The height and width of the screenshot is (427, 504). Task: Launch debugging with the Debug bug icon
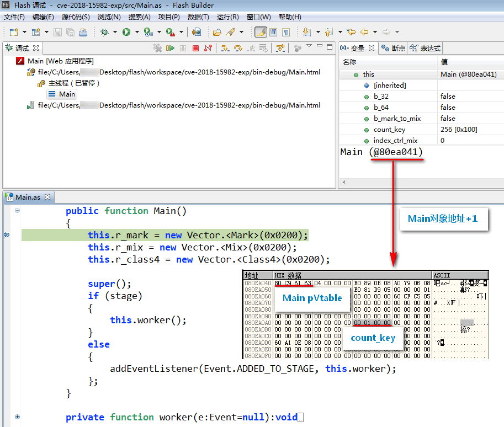click(105, 31)
